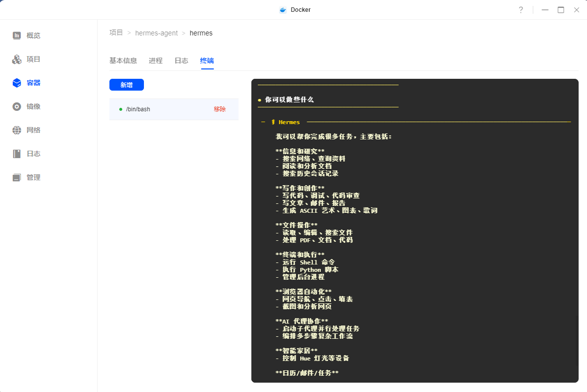The width and height of the screenshot is (587, 392).
Task: Click the 网络 globe icon
Action: tap(16, 130)
